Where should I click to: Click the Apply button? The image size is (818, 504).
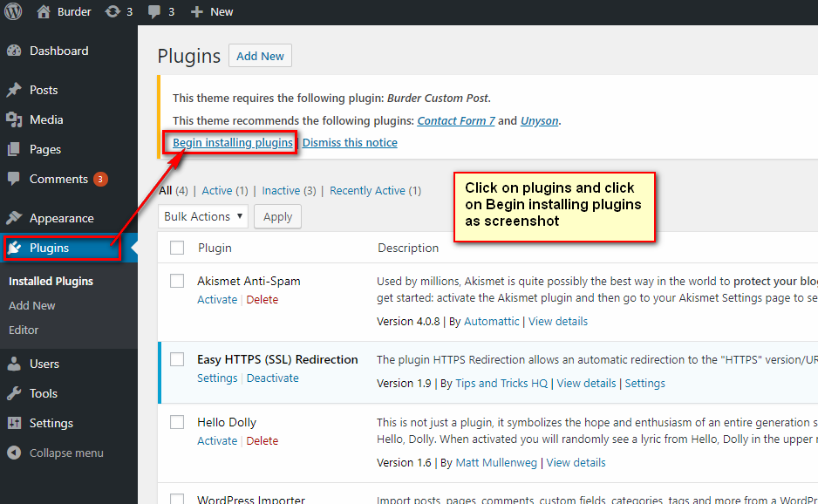[277, 216]
